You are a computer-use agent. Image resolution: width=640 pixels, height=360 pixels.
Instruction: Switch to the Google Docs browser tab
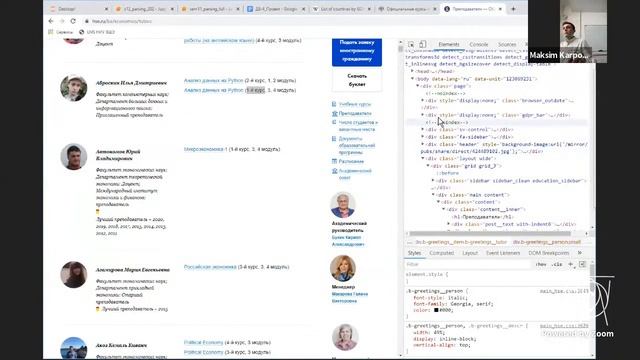pyautogui.click(x=276, y=9)
